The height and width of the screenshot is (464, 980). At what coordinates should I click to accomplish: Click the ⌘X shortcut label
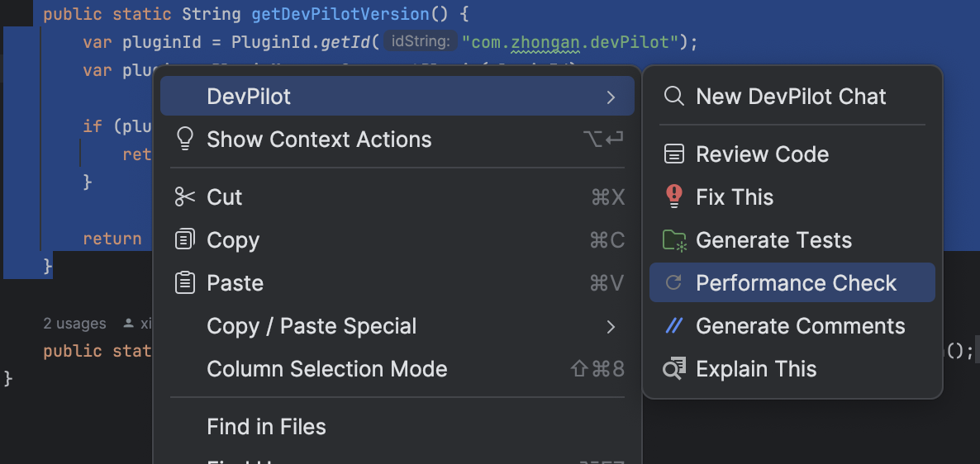click(607, 197)
